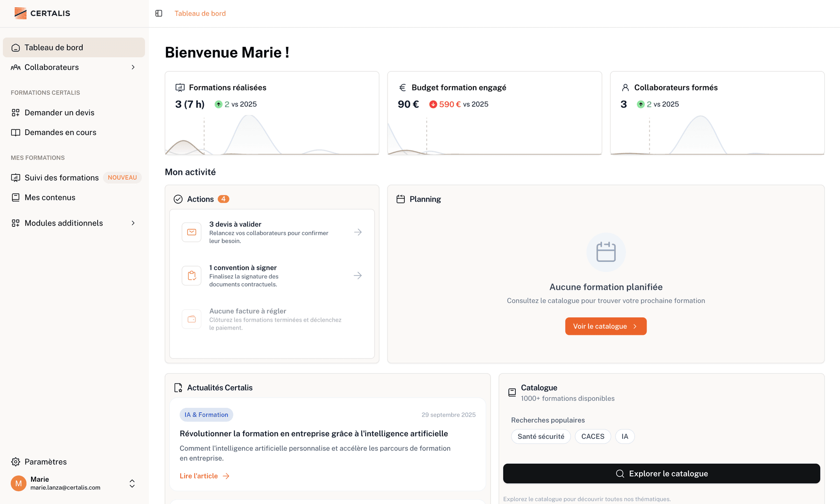Click the arrow beside 1 convention à signer
This screenshot has height=504, width=840.
[x=358, y=275]
